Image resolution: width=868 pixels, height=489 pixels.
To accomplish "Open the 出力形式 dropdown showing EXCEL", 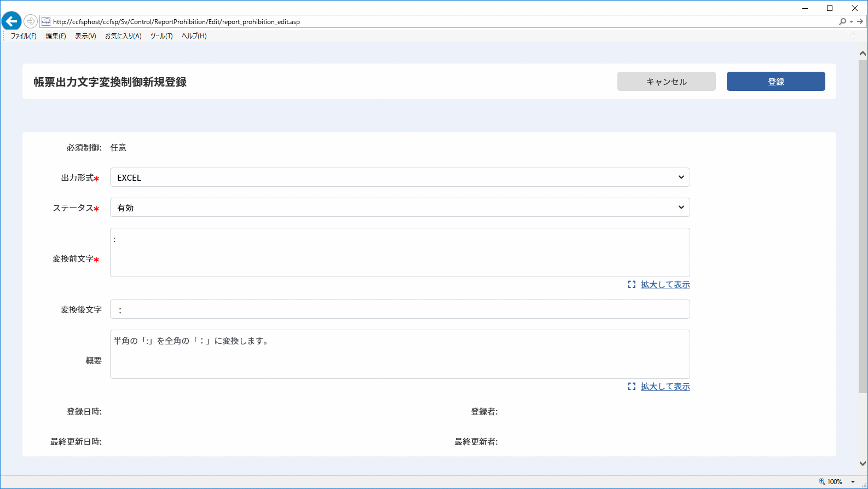I will click(x=400, y=177).
